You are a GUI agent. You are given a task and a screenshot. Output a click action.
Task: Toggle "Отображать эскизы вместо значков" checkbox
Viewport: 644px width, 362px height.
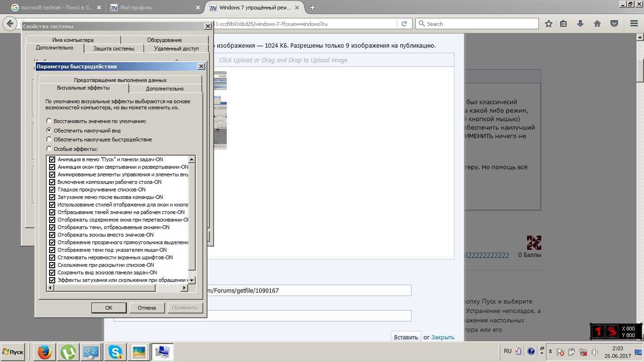pyautogui.click(x=52, y=235)
